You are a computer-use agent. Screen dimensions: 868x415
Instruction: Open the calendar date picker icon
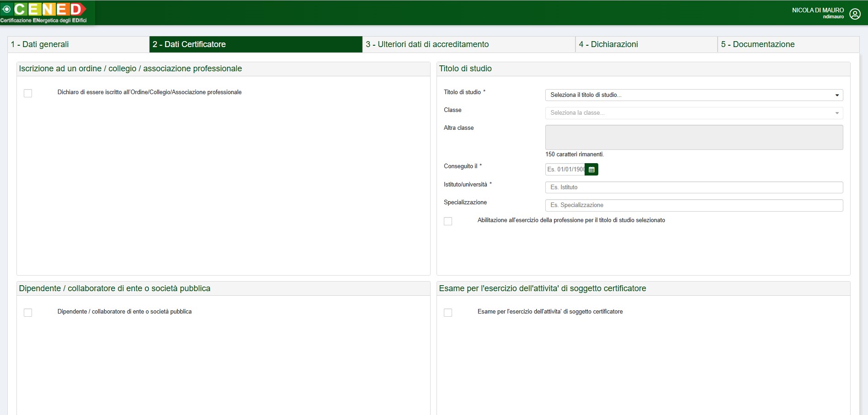point(591,170)
